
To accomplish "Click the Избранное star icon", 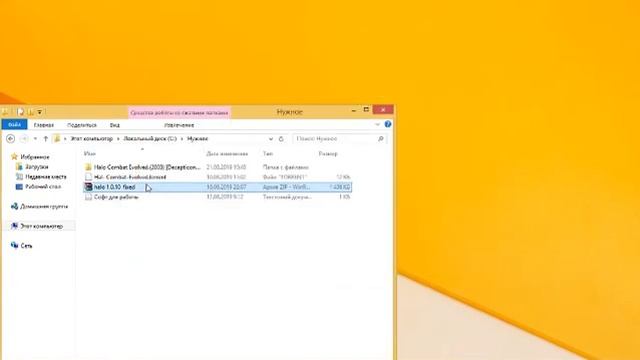I will (x=14, y=156).
